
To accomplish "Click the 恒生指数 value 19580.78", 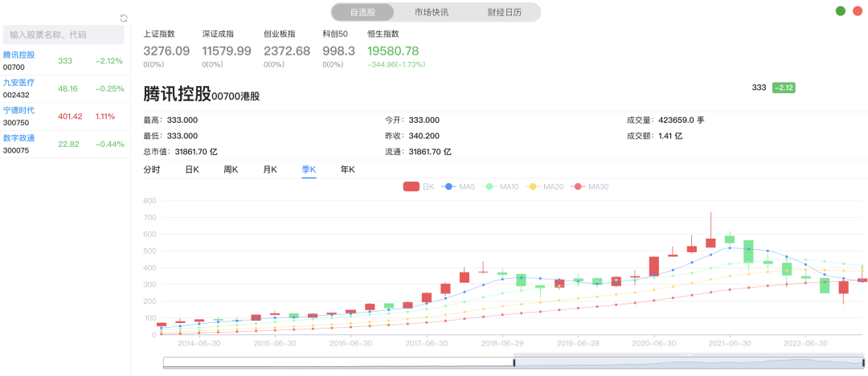I will point(393,51).
